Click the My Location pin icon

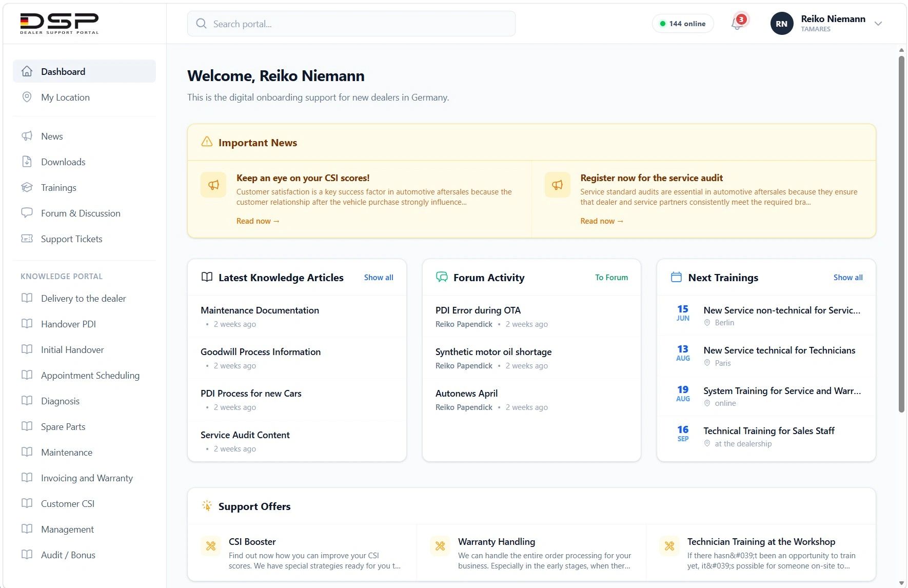pos(27,97)
